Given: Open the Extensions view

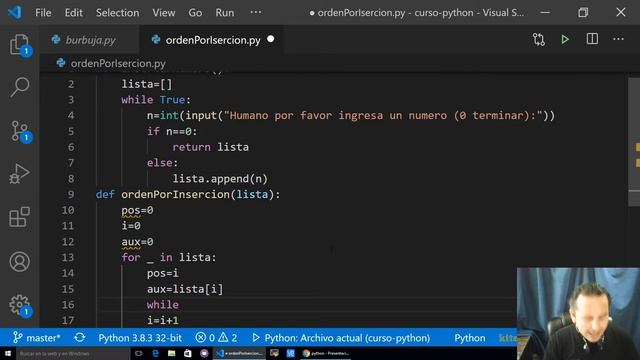Looking at the screenshot, I should (x=19, y=217).
